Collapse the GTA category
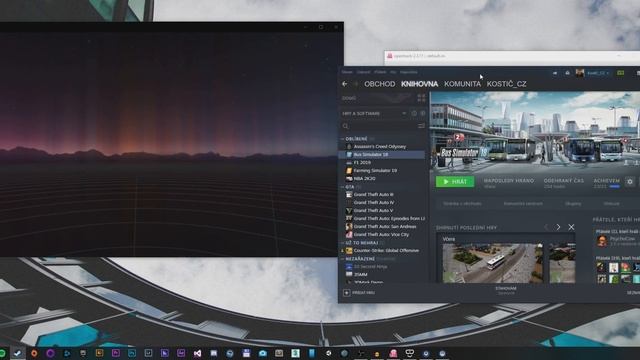Viewport: 640px width, 360px height. coord(342,187)
